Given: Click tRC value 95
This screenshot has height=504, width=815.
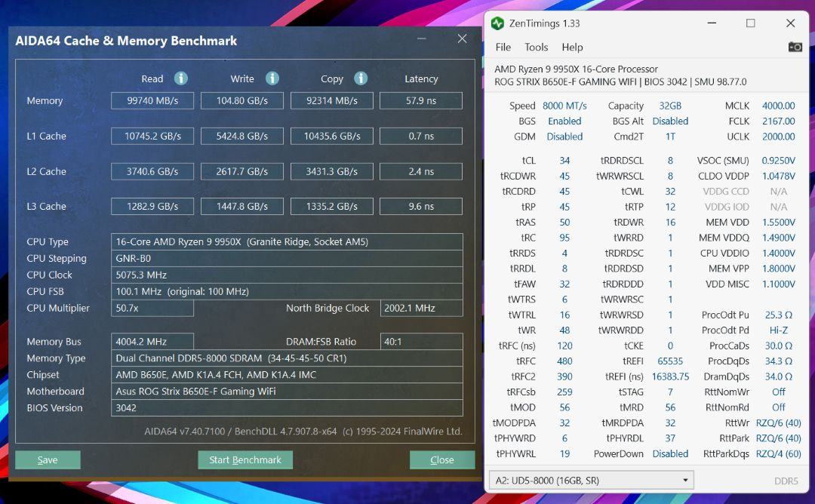Looking at the screenshot, I should (564, 238).
